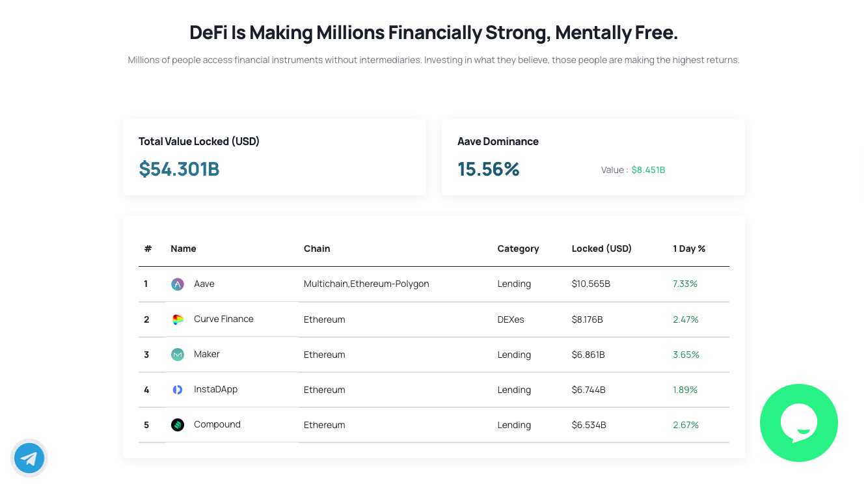Click the Compound logo icon
This screenshot has width=868, height=488.
[x=178, y=425]
